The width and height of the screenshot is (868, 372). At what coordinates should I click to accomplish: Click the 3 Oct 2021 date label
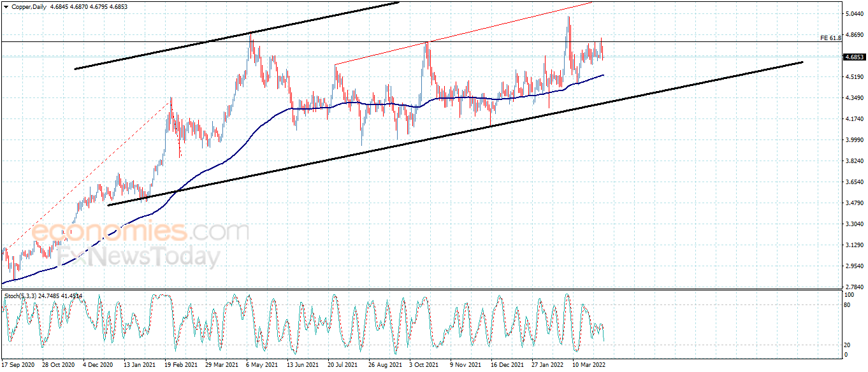pos(424,365)
